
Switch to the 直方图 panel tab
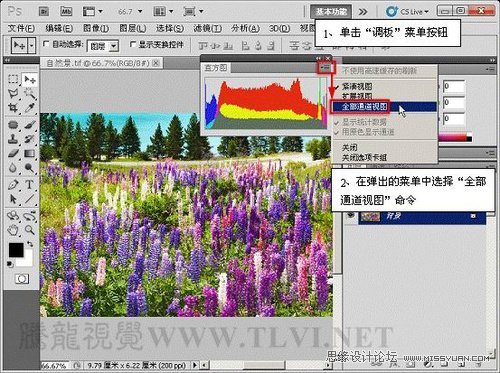216,68
